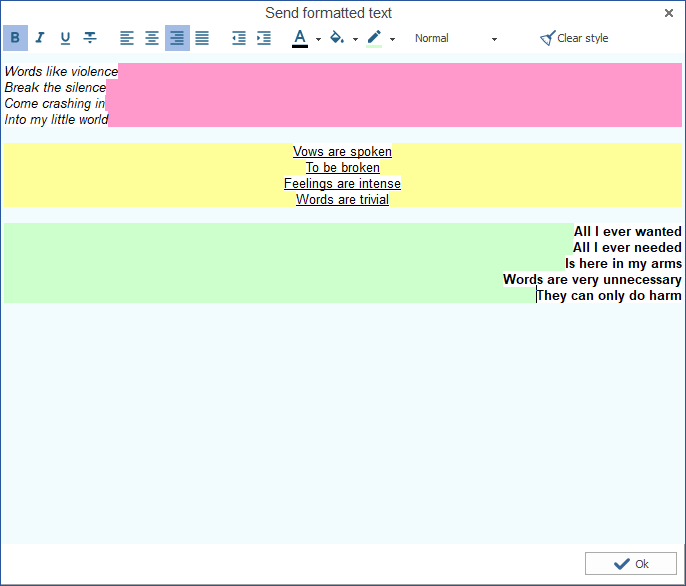Image resolution: width=686 pixels, height=586 pixels.
Task: Click the line 'Words are trivial'
Action: click(x=342, y=200)
